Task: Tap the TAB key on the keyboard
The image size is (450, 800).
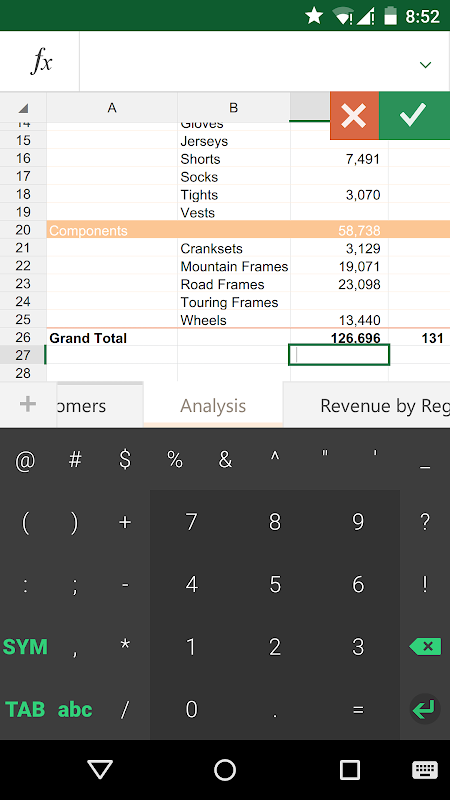Action: (x=25, y=709)
